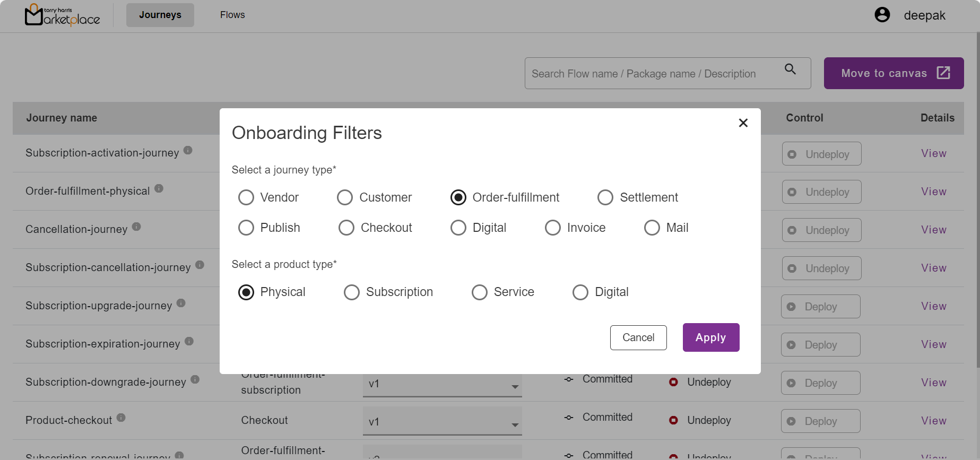Click the Torry Harris Marketplace logo
This screenshot has width=980, height=460.
click(x=62, y=15)
